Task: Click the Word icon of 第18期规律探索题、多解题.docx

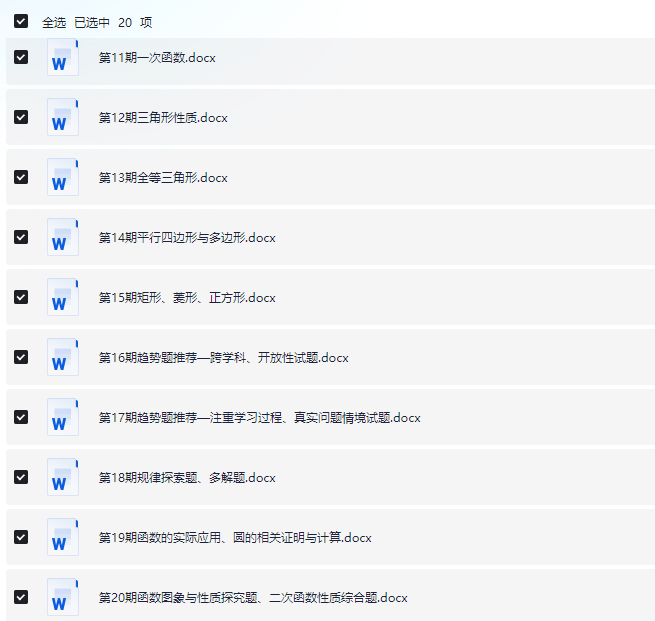Action: click(63, 477)
